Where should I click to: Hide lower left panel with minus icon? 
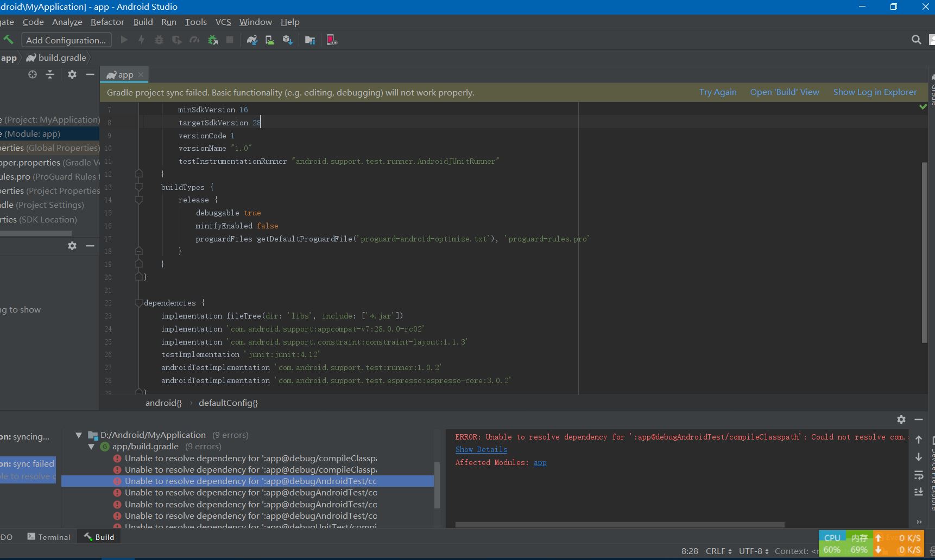[x=90, y=246]
